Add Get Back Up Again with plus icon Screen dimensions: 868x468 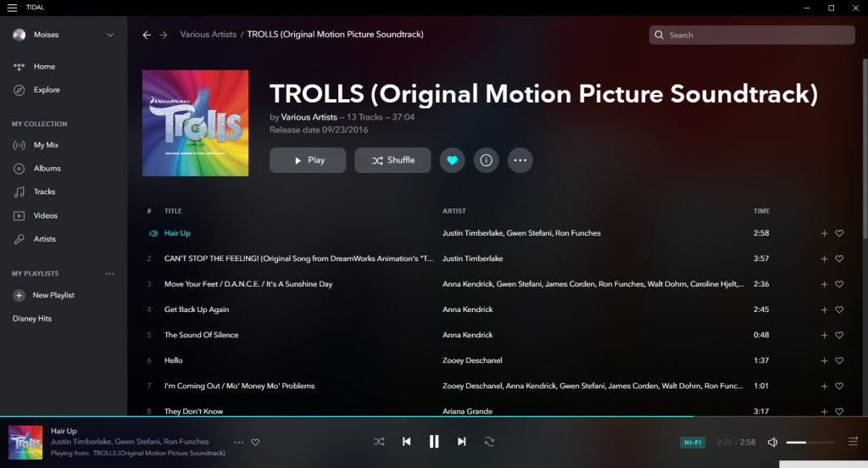point(824,309)
